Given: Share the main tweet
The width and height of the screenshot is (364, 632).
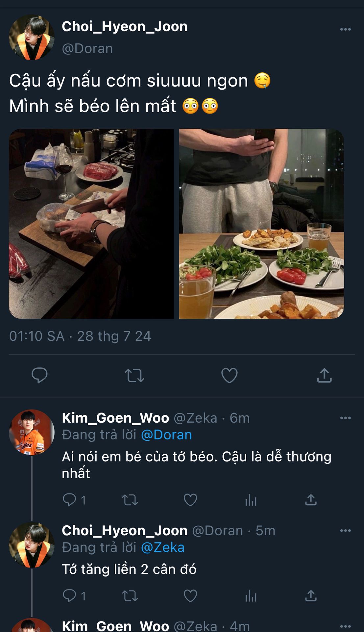Looking at the screenshot, I should pos(324,376).
